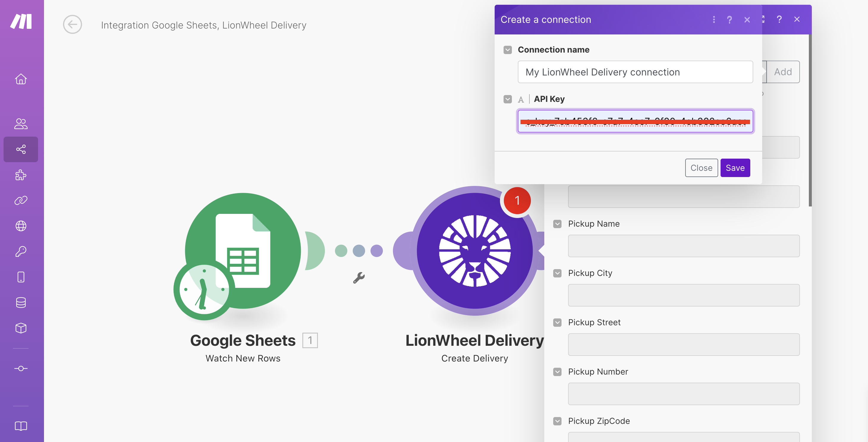
Task: Click the Add button for connection
Action: 782,72
